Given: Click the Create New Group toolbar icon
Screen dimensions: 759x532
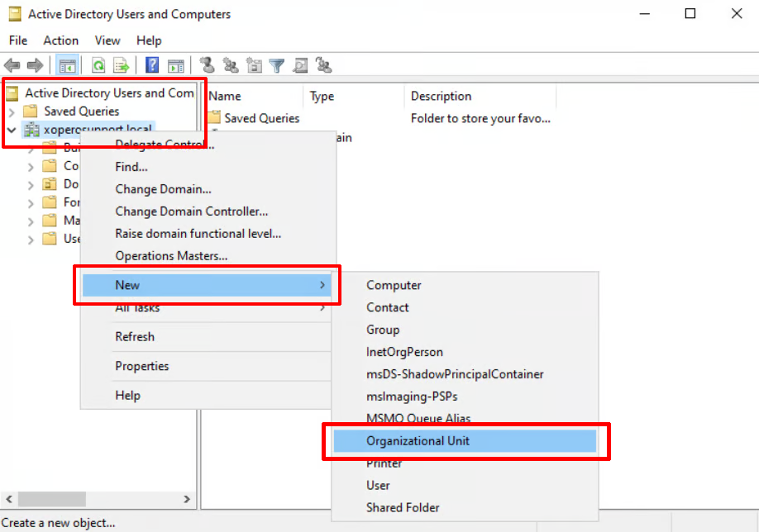Looking at the screenshot, I should [231, 65].
